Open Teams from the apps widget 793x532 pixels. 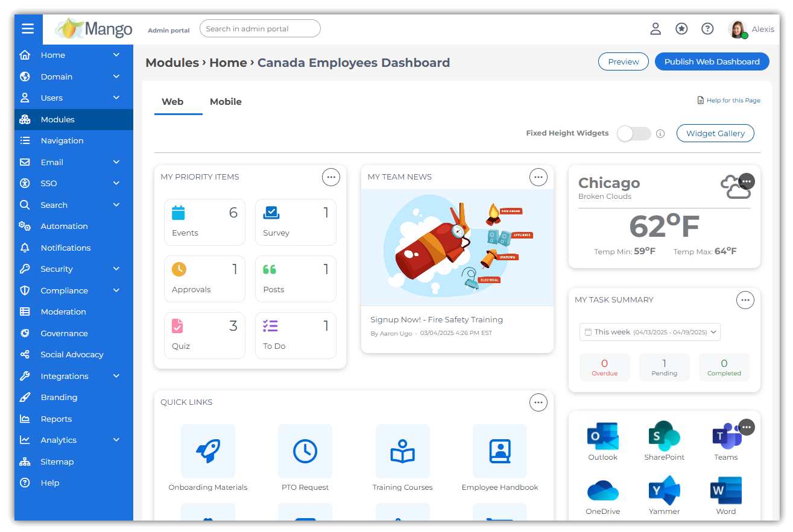(x=725, y=436)
